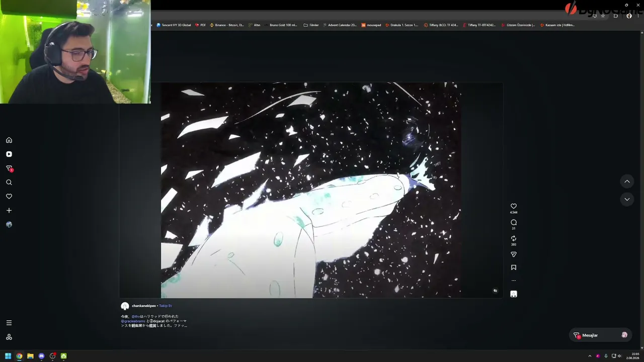Create new post with plus icon

[9, 211]
